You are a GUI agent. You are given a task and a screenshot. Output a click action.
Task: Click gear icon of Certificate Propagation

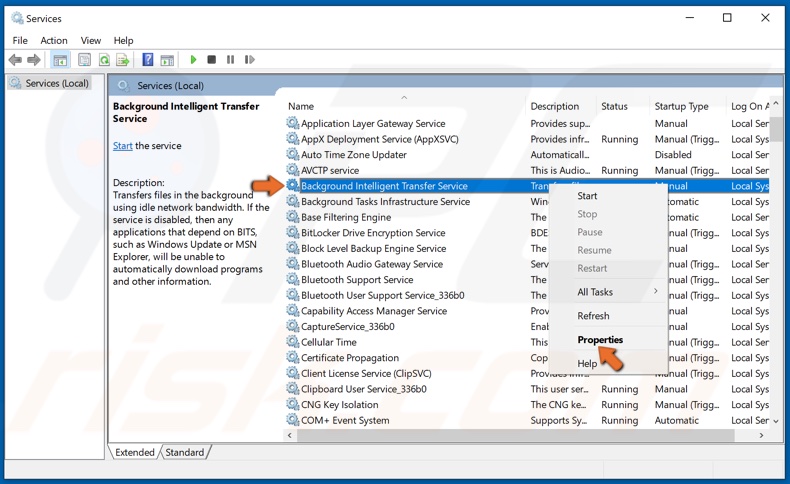coord(293,357)
